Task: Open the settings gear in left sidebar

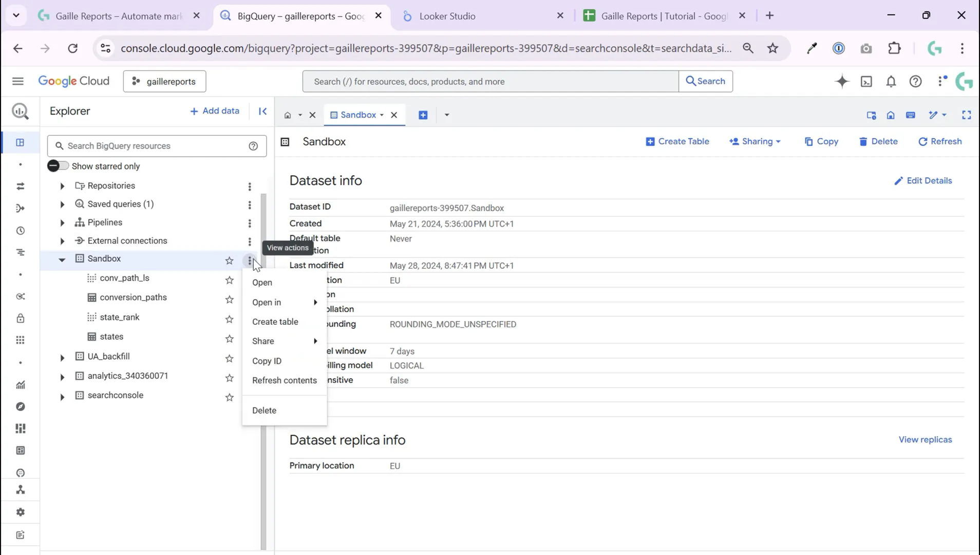Action: pos(20,512)
